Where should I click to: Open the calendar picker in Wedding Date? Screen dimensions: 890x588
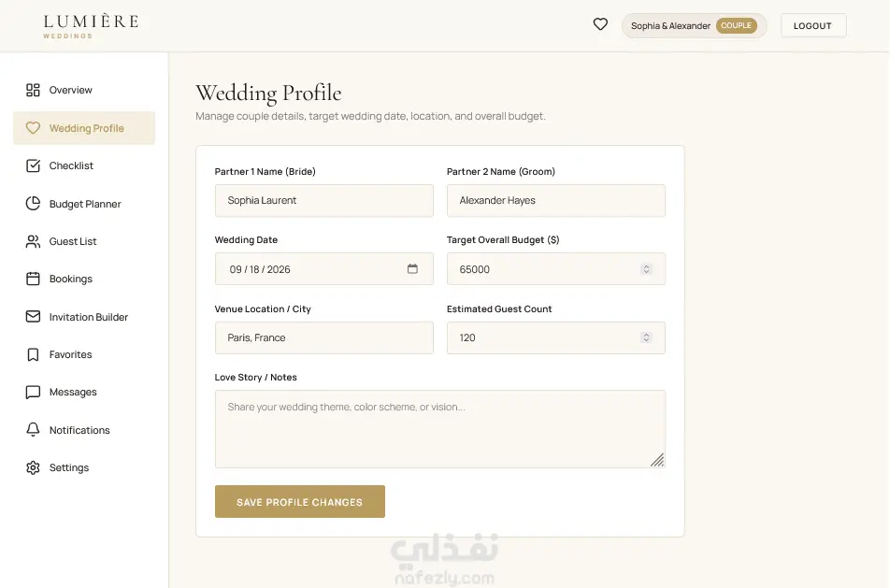pyautogui.click(x=412, y=268)
